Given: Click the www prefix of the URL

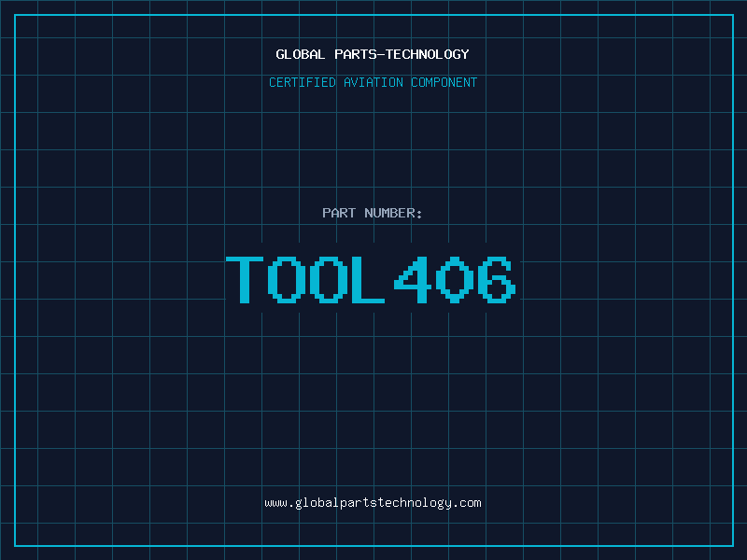Looking at the screenshot, I should 275,502.
